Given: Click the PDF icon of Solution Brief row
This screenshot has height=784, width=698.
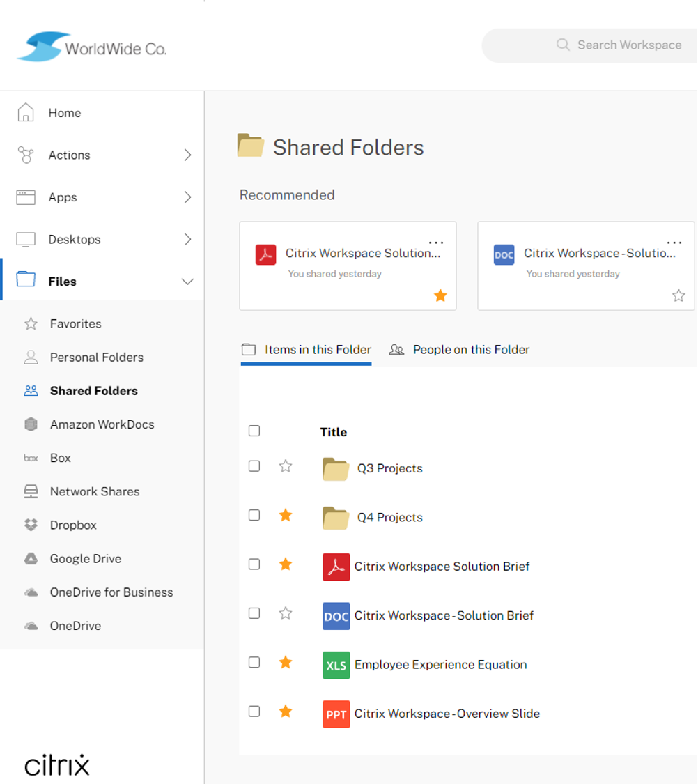Looking at the screenshot, I should tap(336, 567).
